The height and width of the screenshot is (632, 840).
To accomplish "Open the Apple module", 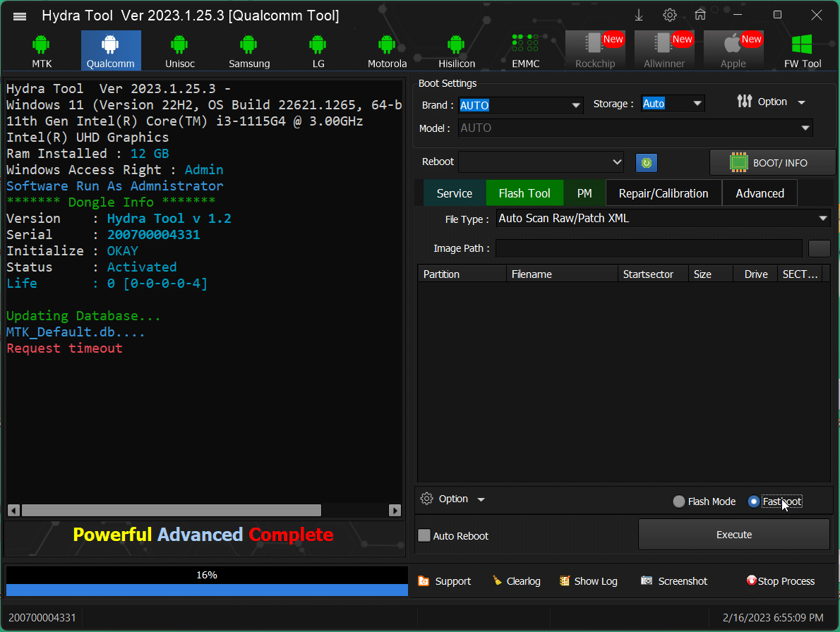I will tap(733, 50).
